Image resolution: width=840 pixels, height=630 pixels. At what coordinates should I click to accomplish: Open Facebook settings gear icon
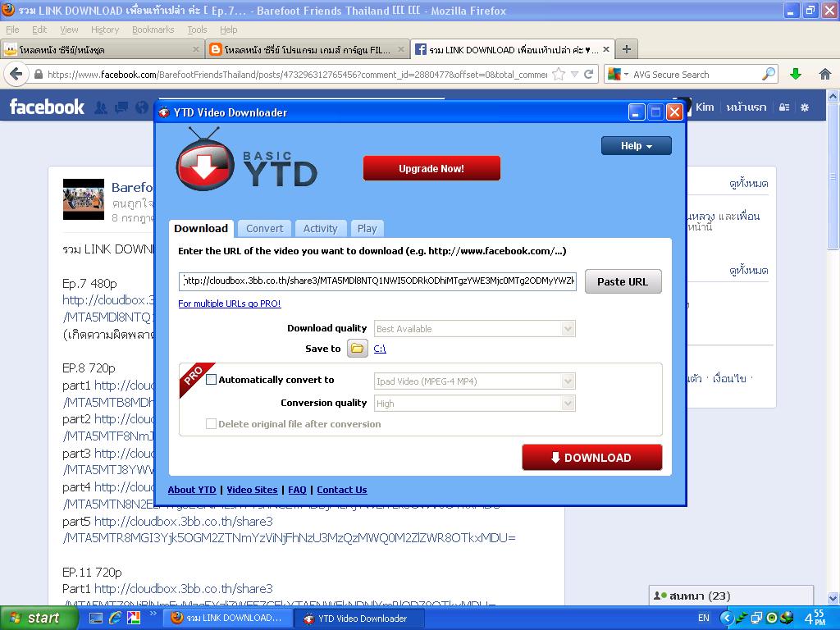(x=805, y=107)
